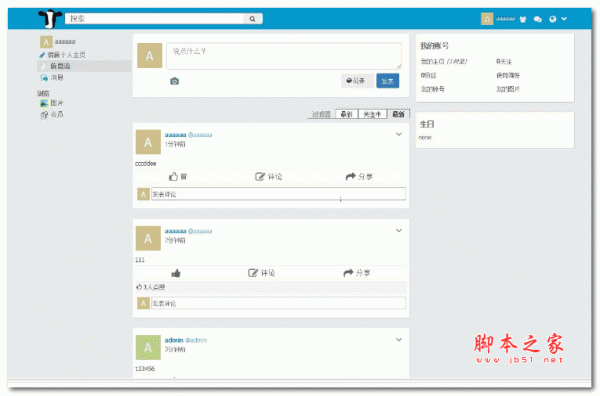The image size is (600, 396).
Task: Click the avatar on the admin post
Action: point(148,347)
